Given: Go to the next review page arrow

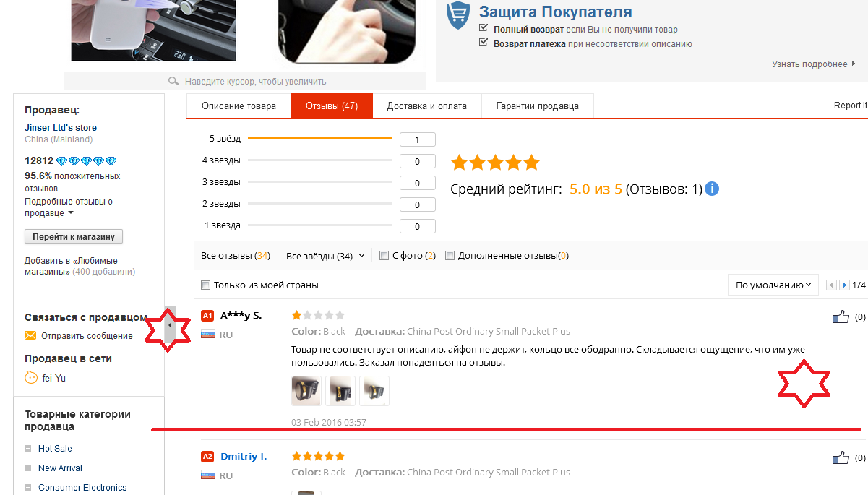Looking at the screenshot, I should point(844,285).
